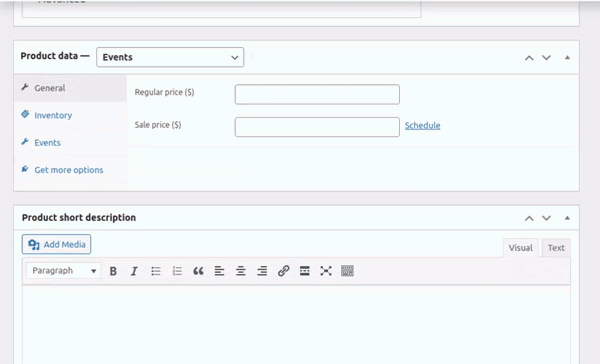Click the Product short description heading

pyautogui.click(x=79, y=217)
